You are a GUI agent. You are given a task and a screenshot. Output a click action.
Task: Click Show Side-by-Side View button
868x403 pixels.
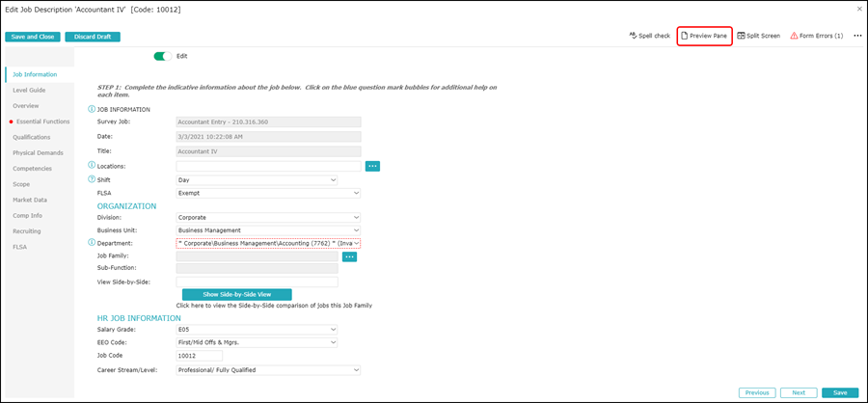236,294
